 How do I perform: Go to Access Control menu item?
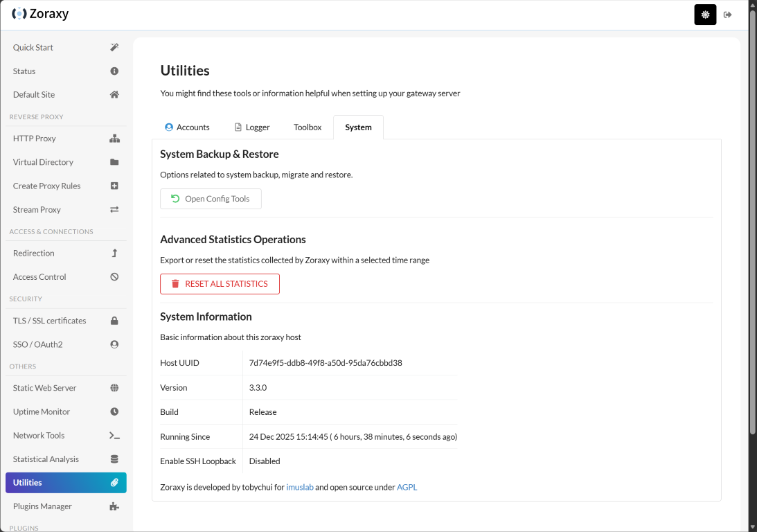(x=39, y=277)
